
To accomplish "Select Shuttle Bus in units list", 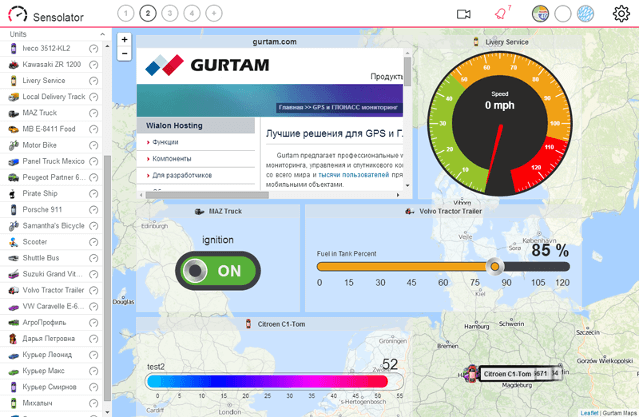I will [x=41, y=257].
